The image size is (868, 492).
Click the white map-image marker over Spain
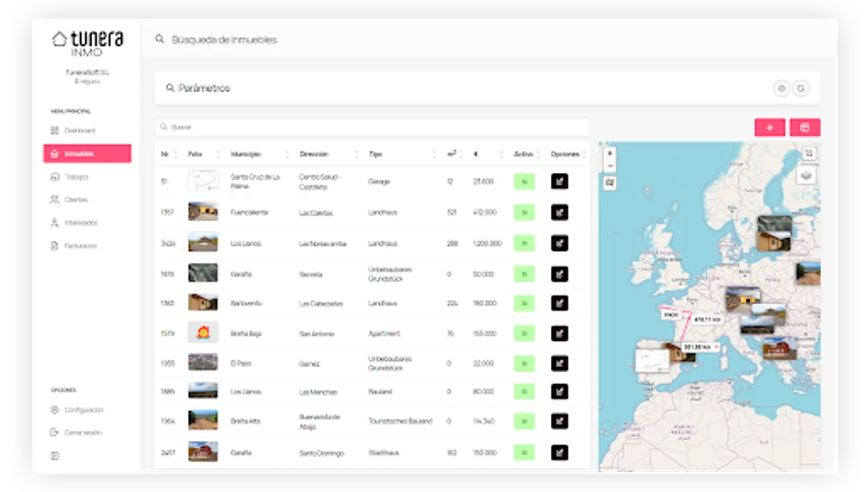(652, 361)
